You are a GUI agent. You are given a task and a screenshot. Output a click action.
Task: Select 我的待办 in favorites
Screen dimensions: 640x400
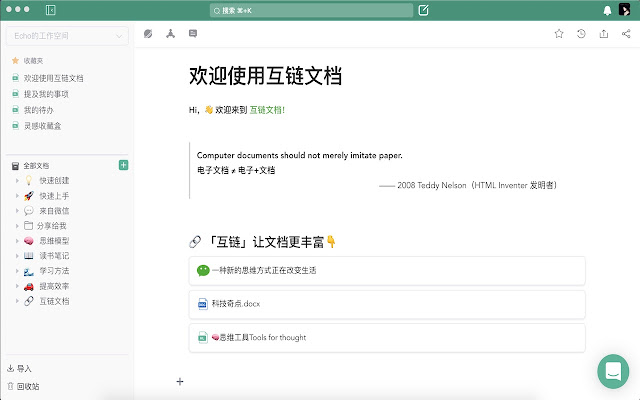[x=38, y=110]
